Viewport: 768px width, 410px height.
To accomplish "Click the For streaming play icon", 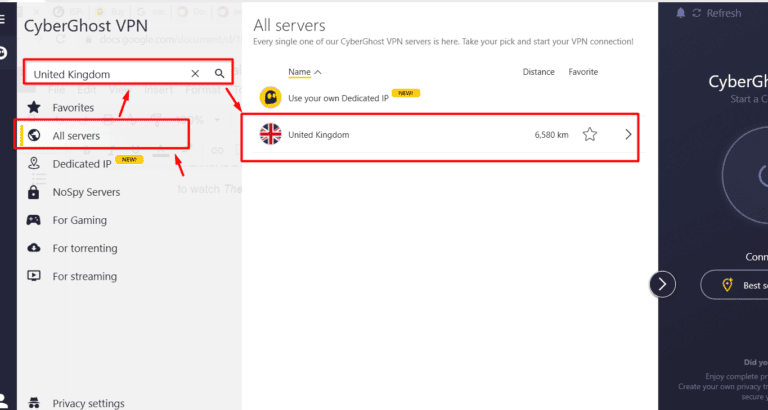I will click(x=34, y=276).
